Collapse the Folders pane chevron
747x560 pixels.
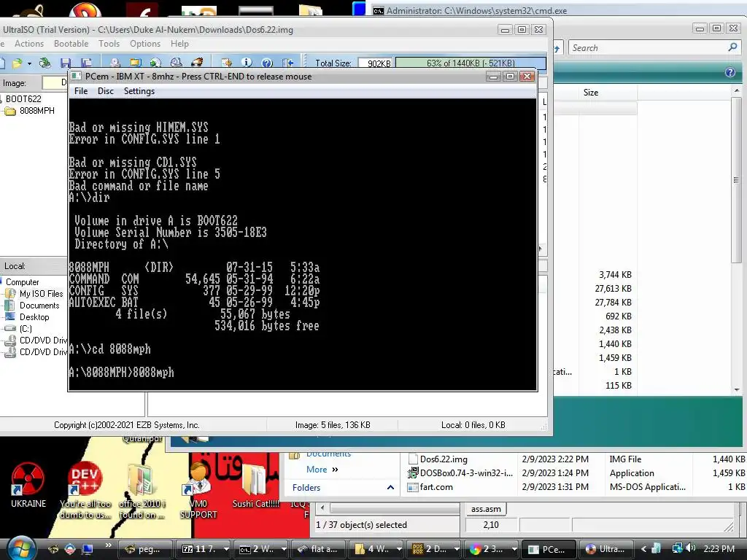pos(390,487)
